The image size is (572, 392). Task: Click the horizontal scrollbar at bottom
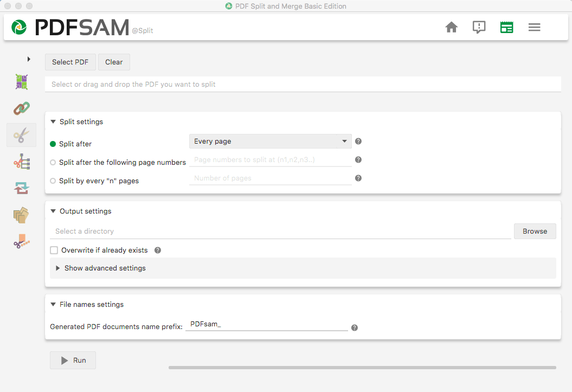[x=362, y=368]
